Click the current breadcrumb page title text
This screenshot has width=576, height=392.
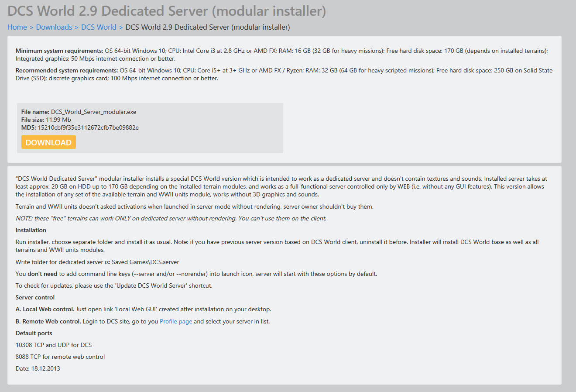point(208,27)
